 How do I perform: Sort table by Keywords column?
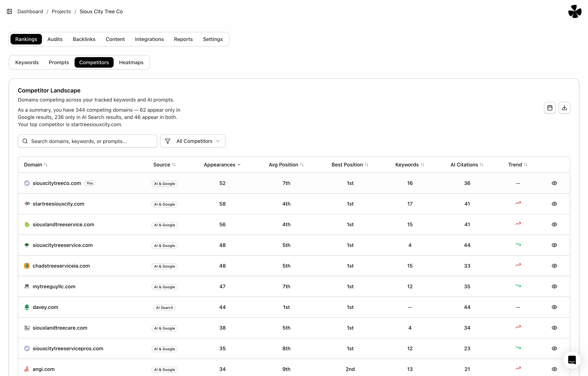coord(410,165)
